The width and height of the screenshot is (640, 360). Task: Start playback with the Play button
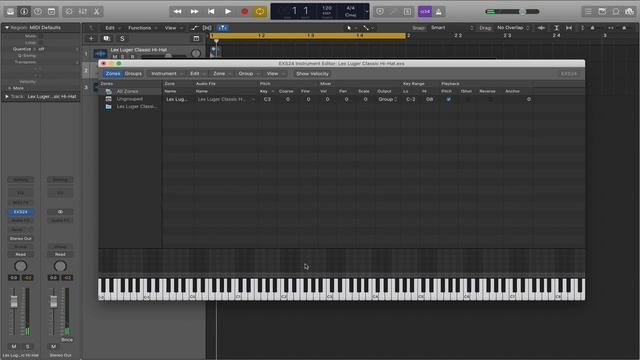coord(228,11)
